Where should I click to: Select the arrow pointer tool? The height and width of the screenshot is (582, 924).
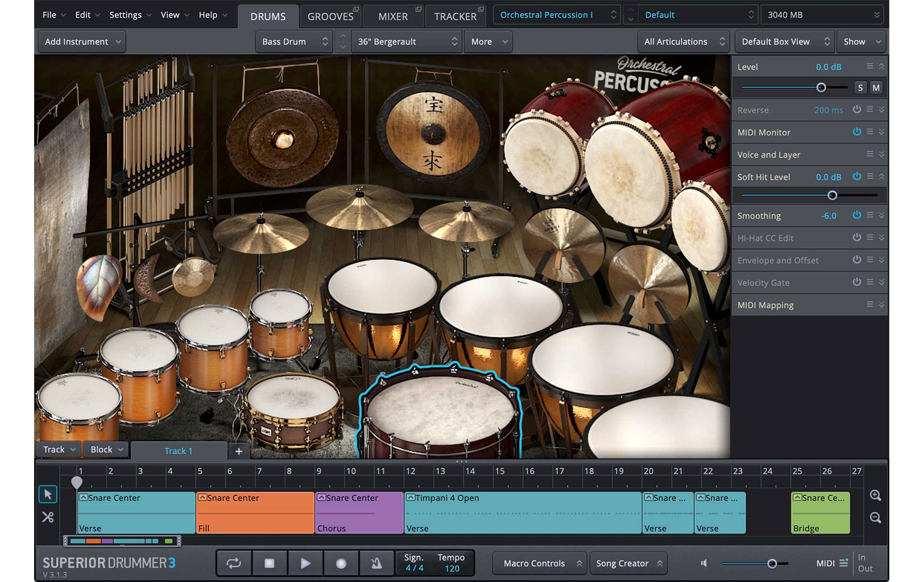[x=48, y=495]
